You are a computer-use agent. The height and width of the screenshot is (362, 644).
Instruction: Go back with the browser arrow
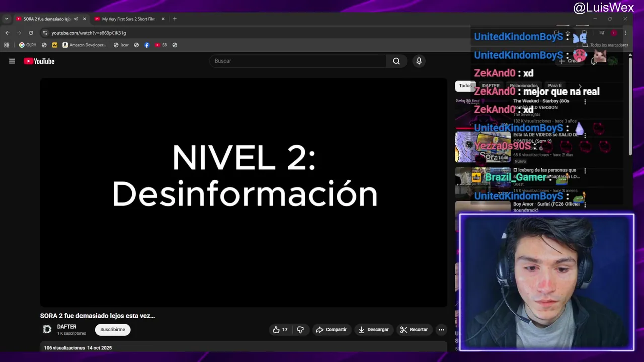point(7,33)
